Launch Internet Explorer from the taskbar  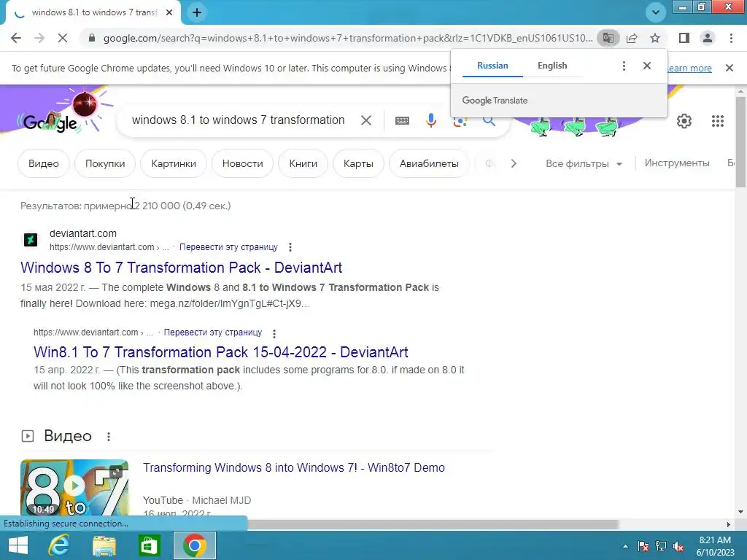(59, 545)
